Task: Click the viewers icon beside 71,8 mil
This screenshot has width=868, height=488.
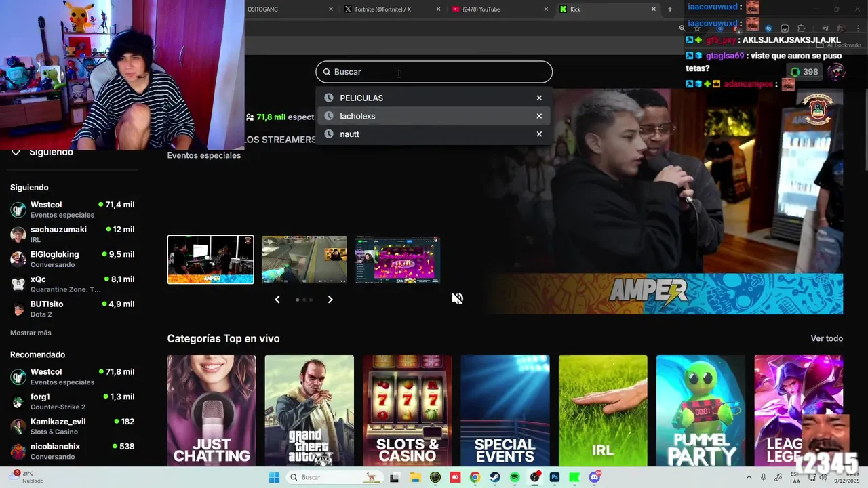Action: tap(250, 117)
